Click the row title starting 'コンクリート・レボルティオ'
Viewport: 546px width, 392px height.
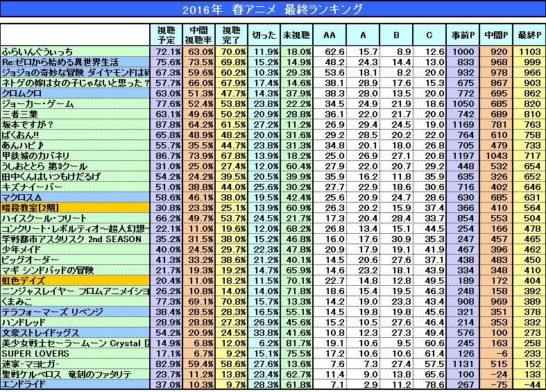[75, 229]
